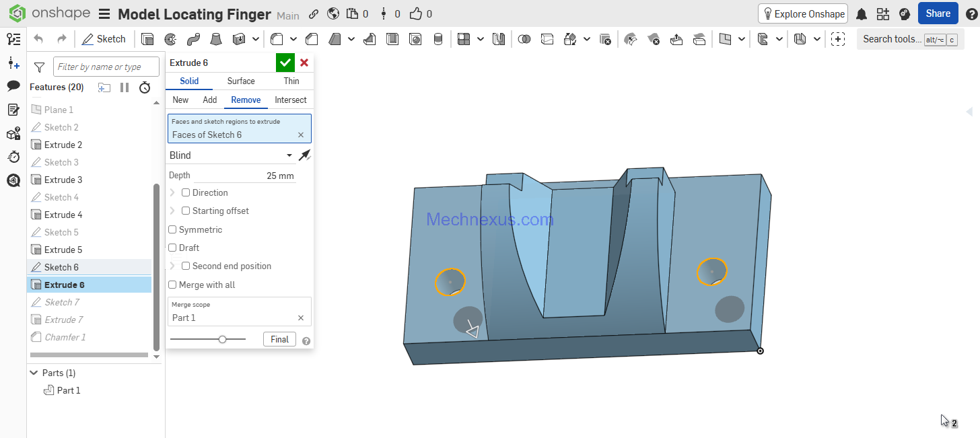Enable the Symmetric checkbox
This screenshot has height=438, width=980.
173,230
